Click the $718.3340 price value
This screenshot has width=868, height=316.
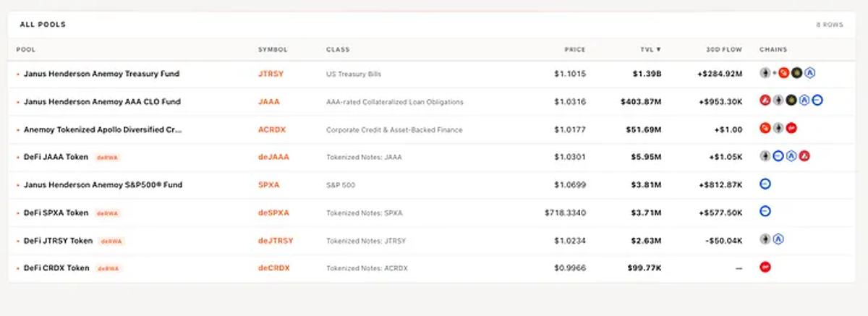[x=566, y=213]
